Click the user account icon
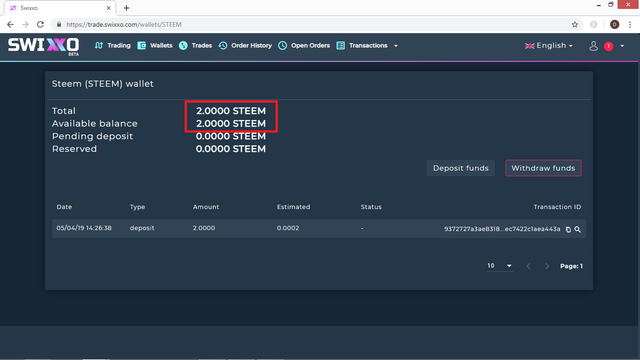This screenshot has width=640, height=360. [593, 46]
